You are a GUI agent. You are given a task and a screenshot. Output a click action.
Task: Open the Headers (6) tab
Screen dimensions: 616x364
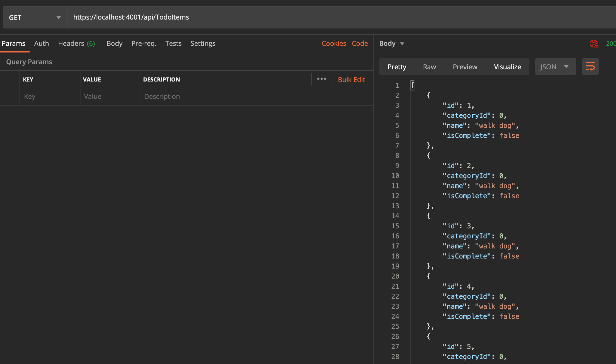pyautogui.click(x=76, y=44)
